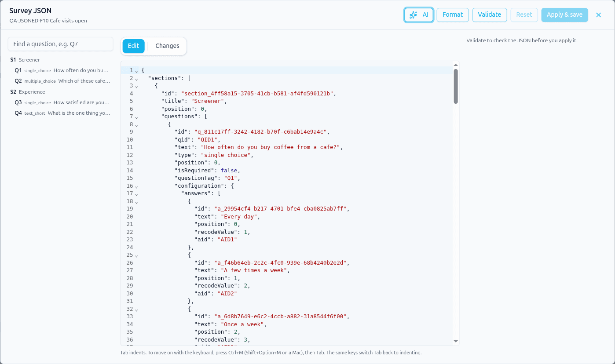Click the Reset button

524,15
